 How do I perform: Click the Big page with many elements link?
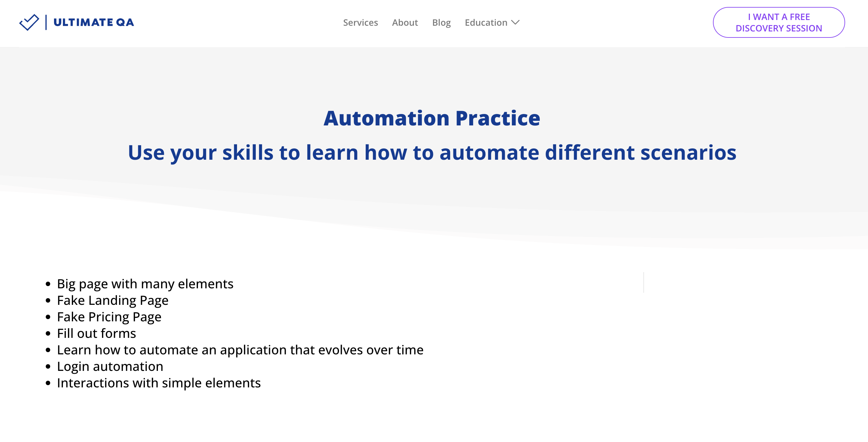[145, 284]
